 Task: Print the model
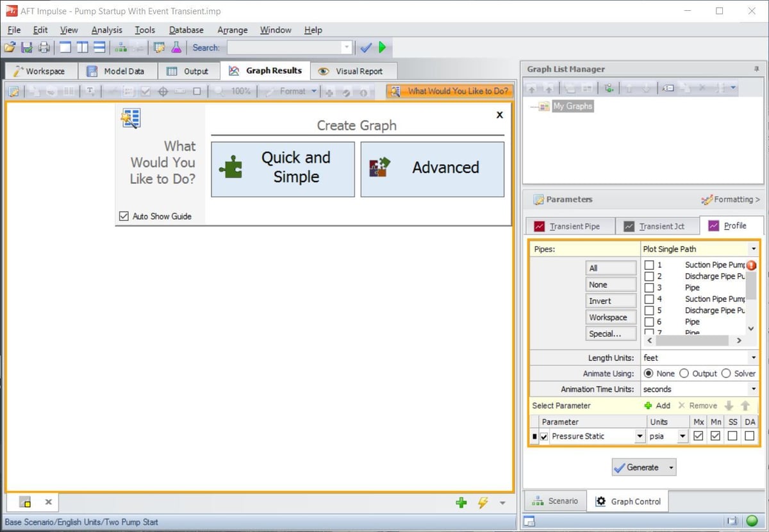pyautogui.click(x=43, y=47)
